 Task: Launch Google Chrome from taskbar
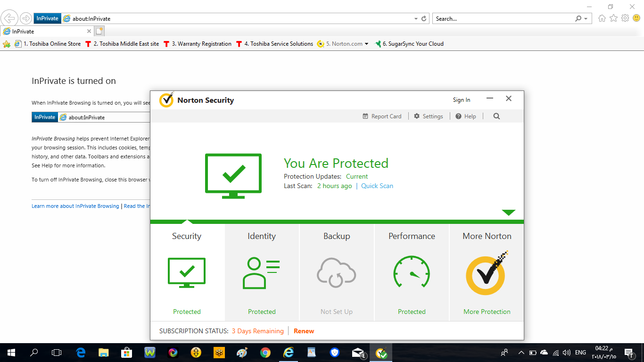(x=265, y=353)
